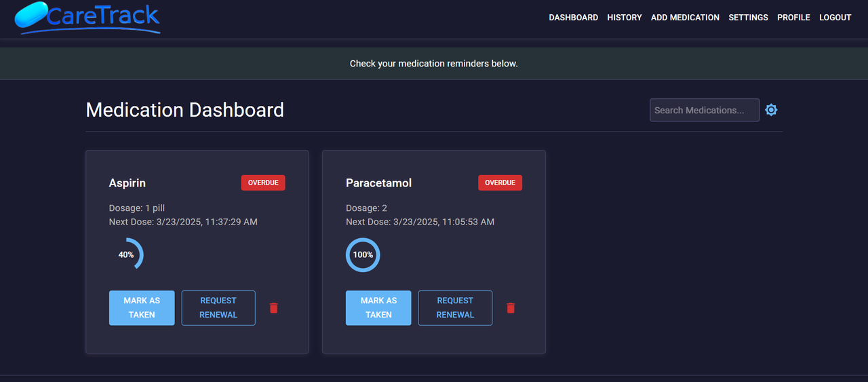Mark Paracetamol as taken
The image size is (868, 382).
click(378, 308)
